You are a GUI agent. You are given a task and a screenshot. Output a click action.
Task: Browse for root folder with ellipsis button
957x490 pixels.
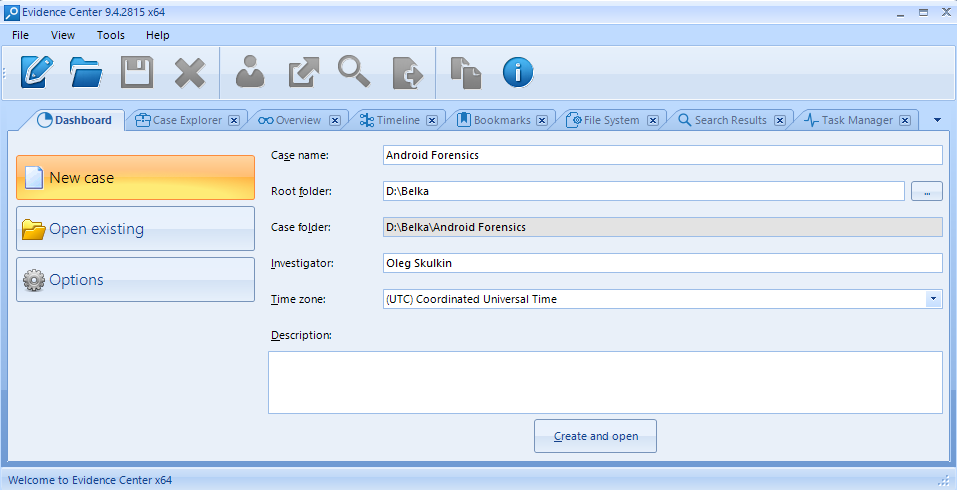[926, 191]
